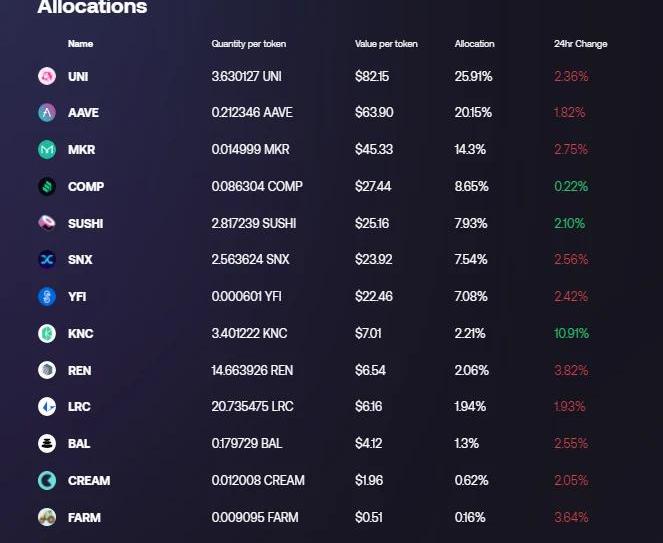Viewport: 663px width, 543px height.
Task: Select the YFI token icon
Action: [x=47, y=296]
